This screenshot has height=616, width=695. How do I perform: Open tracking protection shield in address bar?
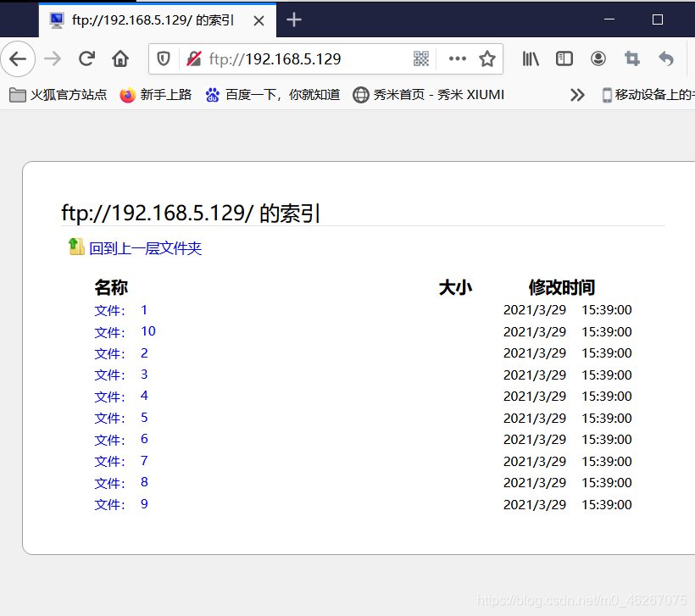(x=164, y=58)
